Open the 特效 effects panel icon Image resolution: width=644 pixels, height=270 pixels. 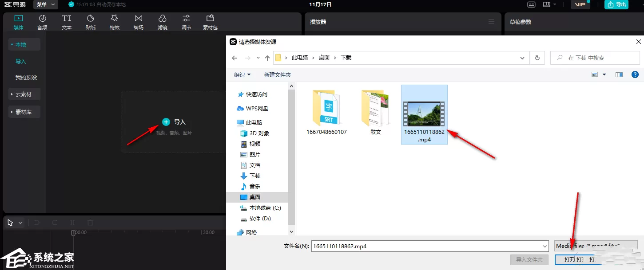point(115,18)
